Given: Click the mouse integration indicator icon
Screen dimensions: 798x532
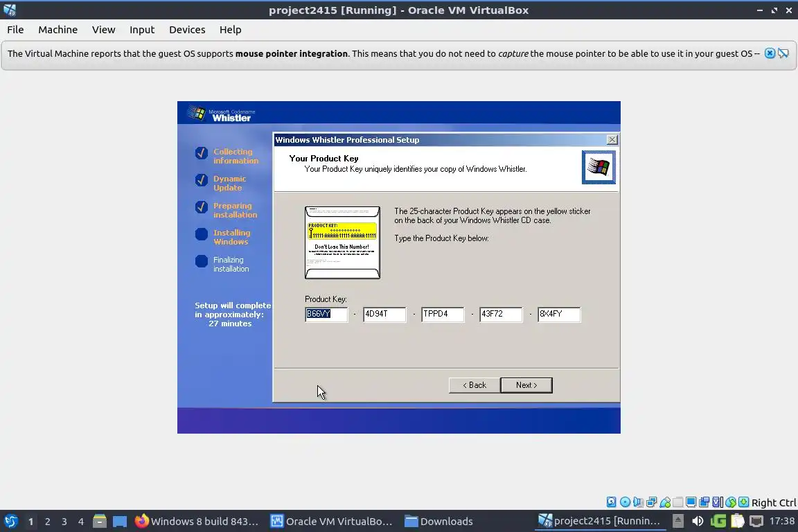Looking at the screenshot, I should [731, 502].
